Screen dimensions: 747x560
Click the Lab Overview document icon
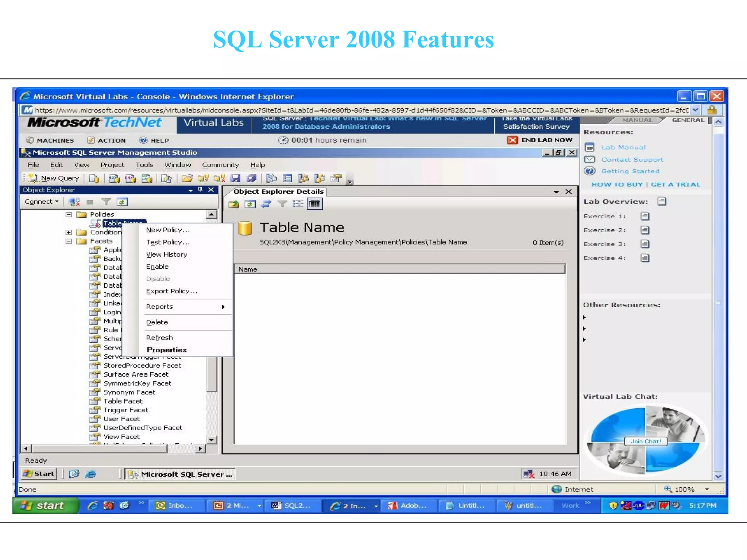(x=662, y=201)
